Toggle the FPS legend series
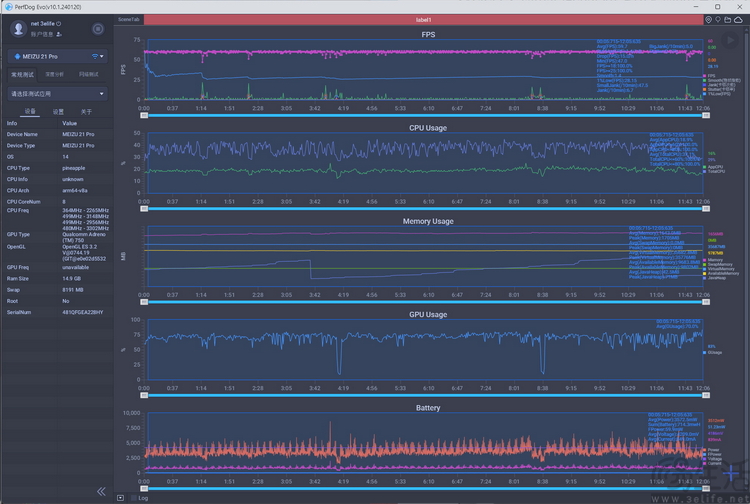The height and width of the screenshot is (504, 750). coord(708,76)
